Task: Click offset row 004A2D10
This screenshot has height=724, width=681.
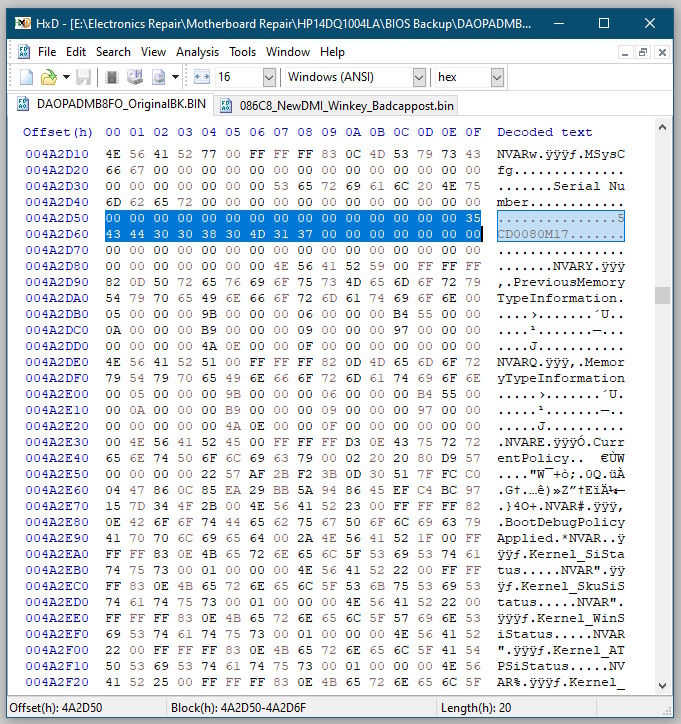Action: pyautogui.click(x=57, y=154)
